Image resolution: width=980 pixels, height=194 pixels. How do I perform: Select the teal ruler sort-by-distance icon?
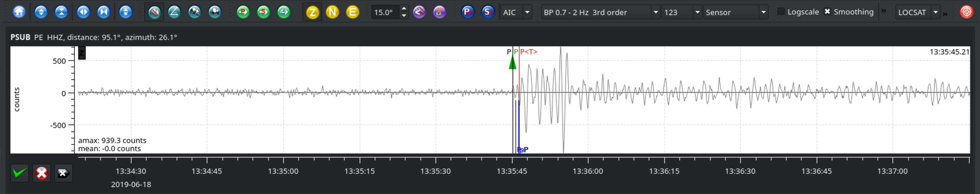click(154, 12)
